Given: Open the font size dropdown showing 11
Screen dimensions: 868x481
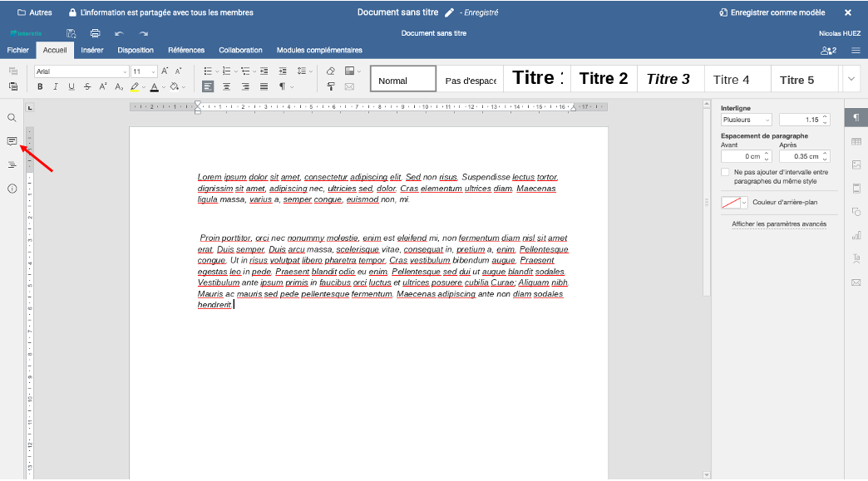Looking at the screenshot, I should tap(145, 71).
